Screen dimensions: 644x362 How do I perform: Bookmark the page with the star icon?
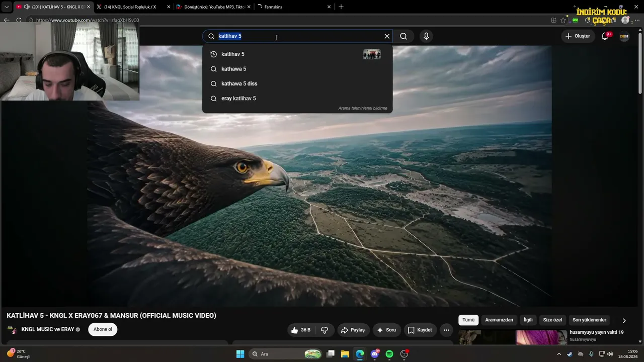[x=563, y=20]
